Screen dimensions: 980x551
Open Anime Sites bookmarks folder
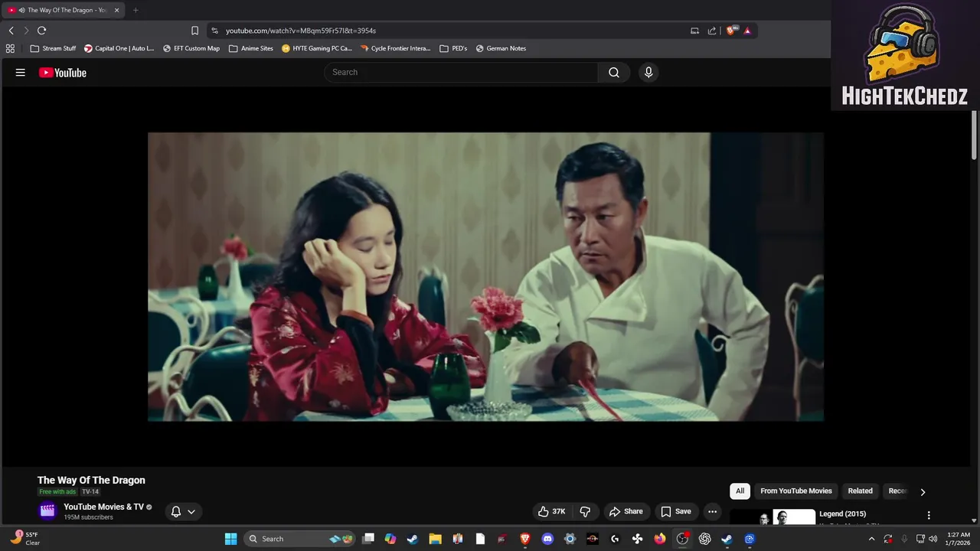click(x=251, y=48)
